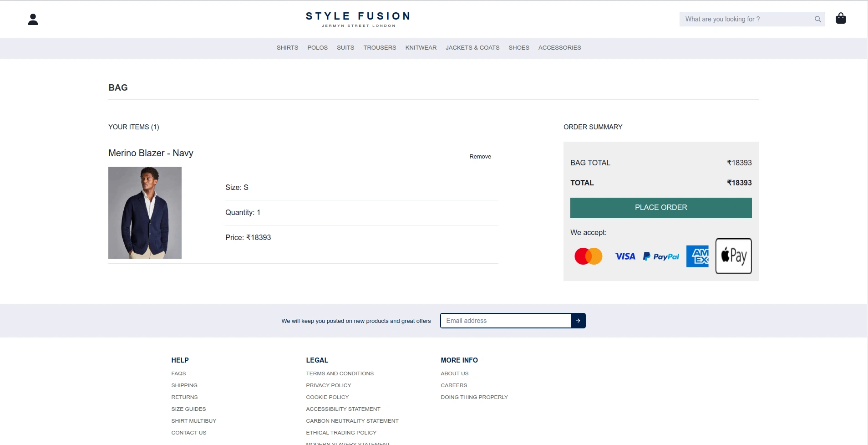Open the shopping bag icon
868x445 pixels.
coord(841,18)
